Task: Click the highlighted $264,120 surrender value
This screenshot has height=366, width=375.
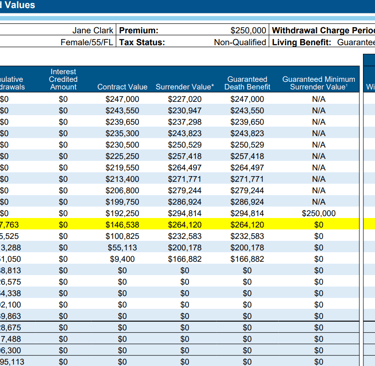Action: [x=185, y=225]
